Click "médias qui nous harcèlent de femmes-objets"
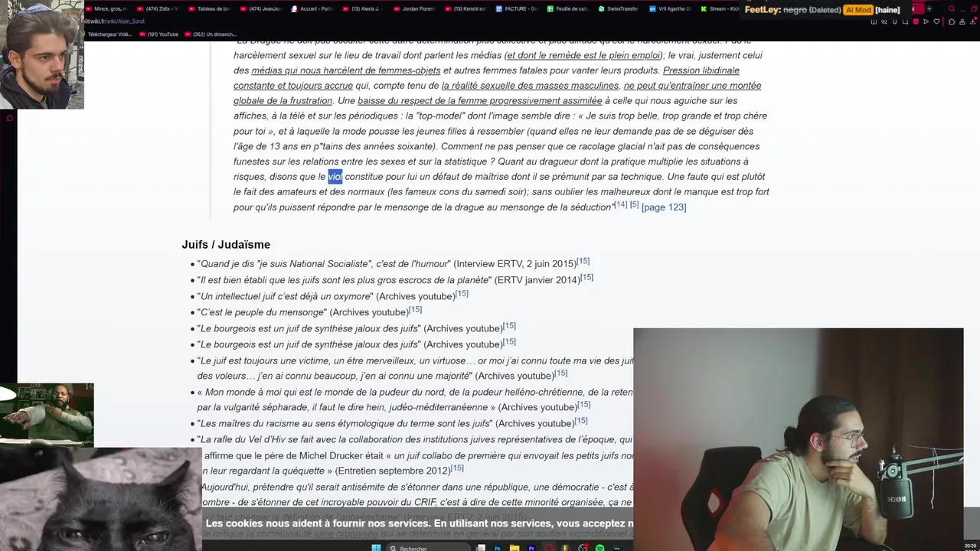Screen dimensions: 980x551 point(346,70)
